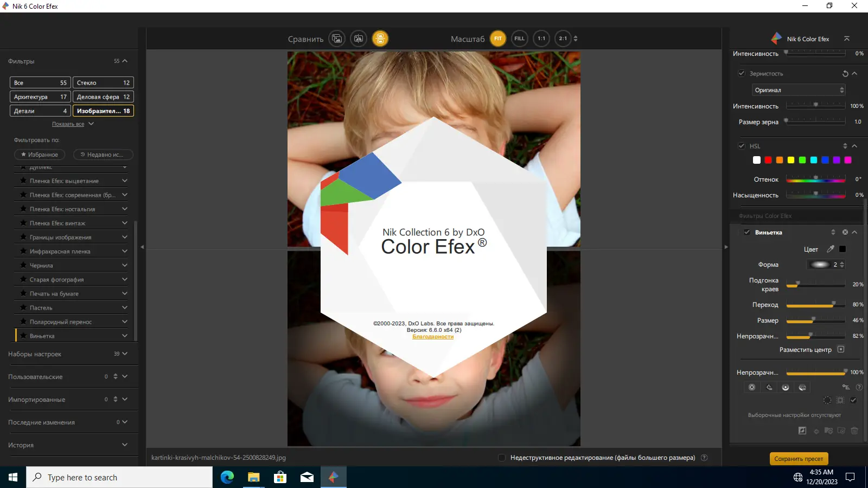Expand the Импортированные section
Image resolution: width=868 pixels, height=488 pixels.
[125, 399]
